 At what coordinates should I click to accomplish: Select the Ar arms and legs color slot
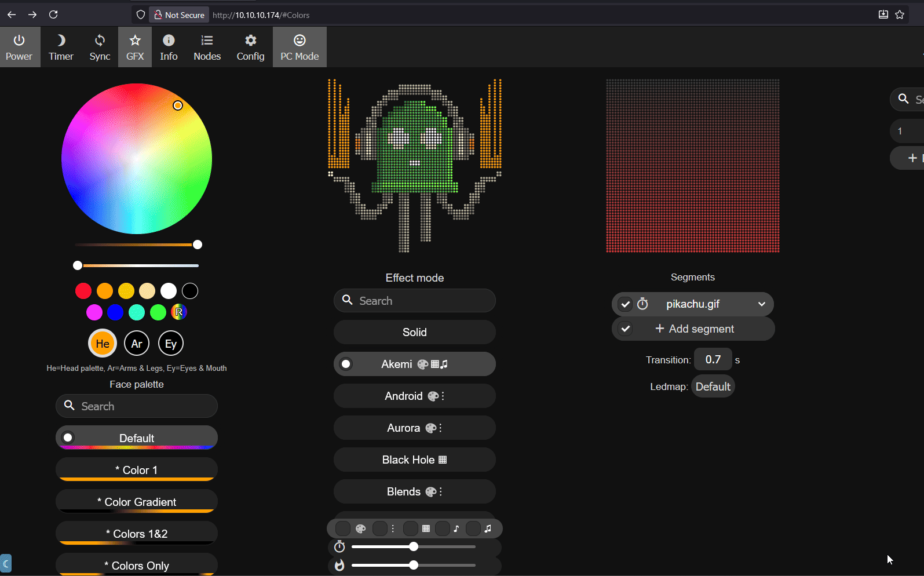coord(137,344)
